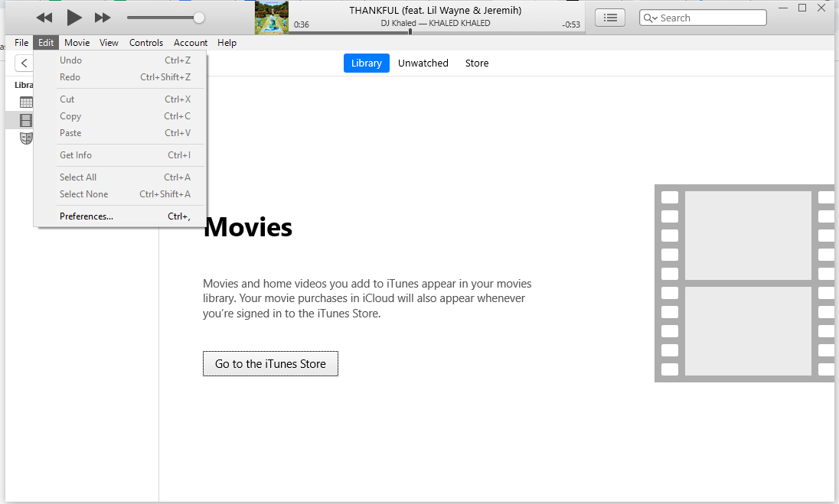
Task: Click the back navigation arrow button
Action: click(24, 63)
